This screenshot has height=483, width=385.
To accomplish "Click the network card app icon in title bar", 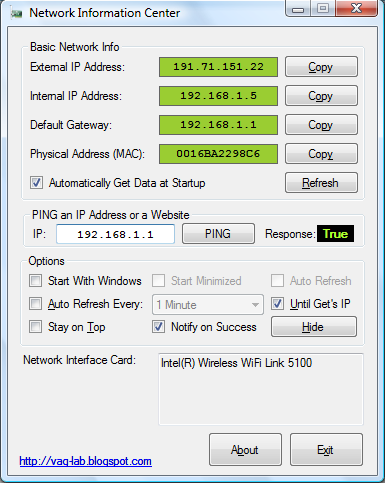I will tap(16, 13).
